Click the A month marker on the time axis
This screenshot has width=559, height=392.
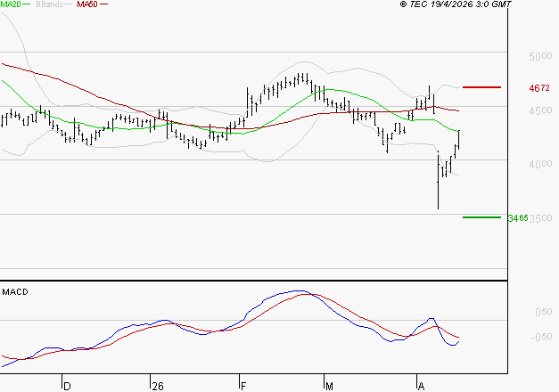point(420,386)
